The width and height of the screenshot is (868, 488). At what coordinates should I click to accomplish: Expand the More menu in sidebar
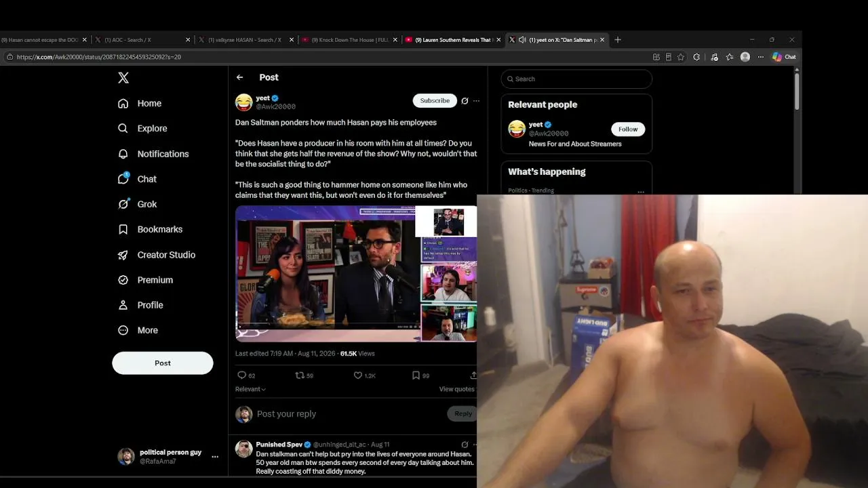click(x=138, y=330)
